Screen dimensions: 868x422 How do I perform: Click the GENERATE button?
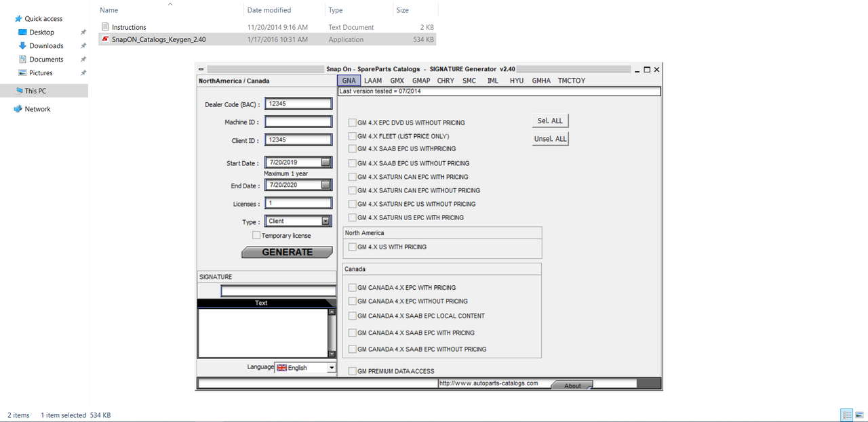(x=287, y=252)
